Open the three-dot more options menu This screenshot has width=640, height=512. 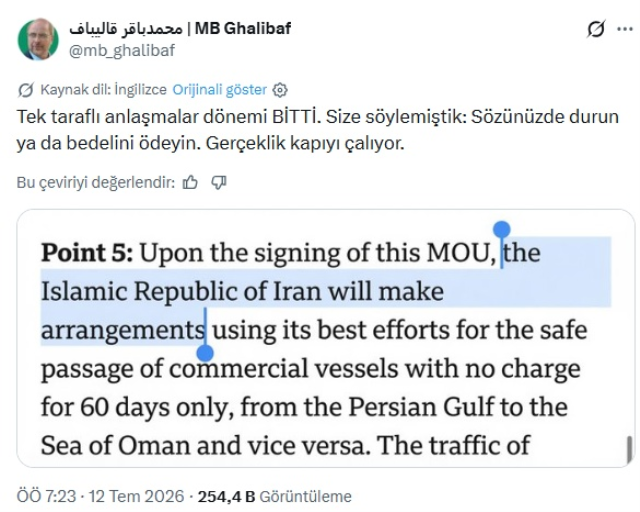(x=625, y=29)
